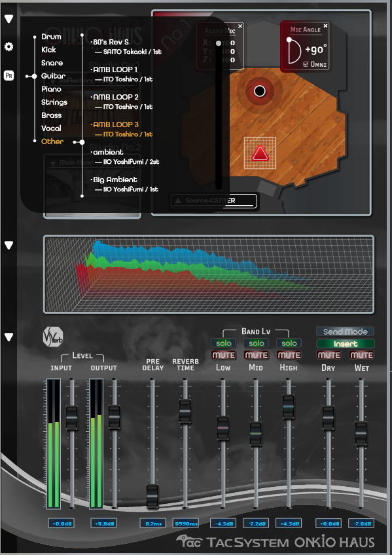Viewport: 392px width, 555px height.
Task: Click the Reverb Time 0990ms value field
Action: 186,523
